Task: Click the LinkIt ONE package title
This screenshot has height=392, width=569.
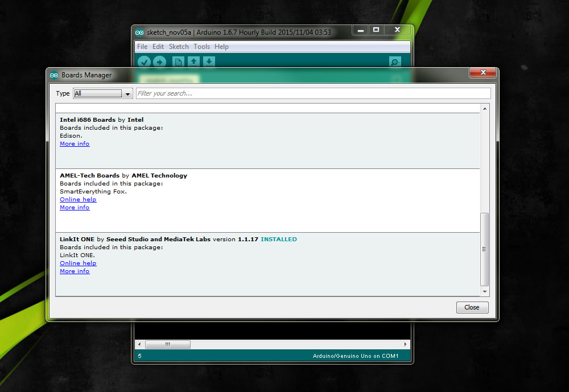Action: [77, 239]
